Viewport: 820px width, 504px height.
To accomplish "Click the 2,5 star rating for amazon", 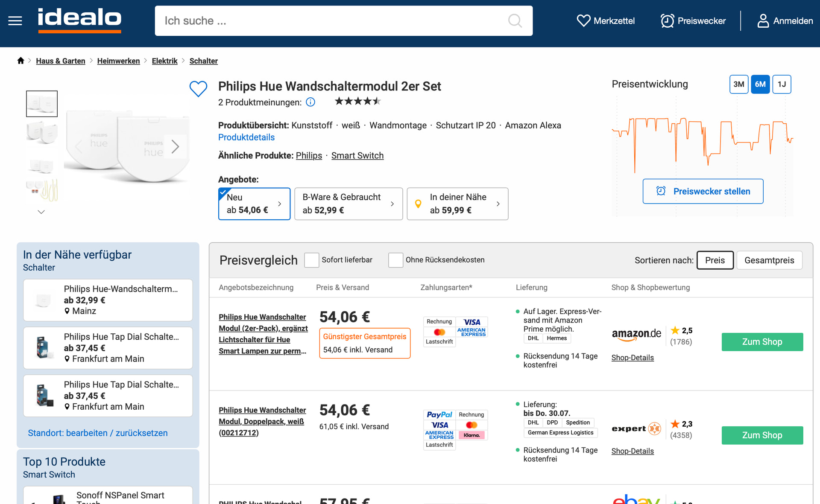I will [x=681, y=330].
